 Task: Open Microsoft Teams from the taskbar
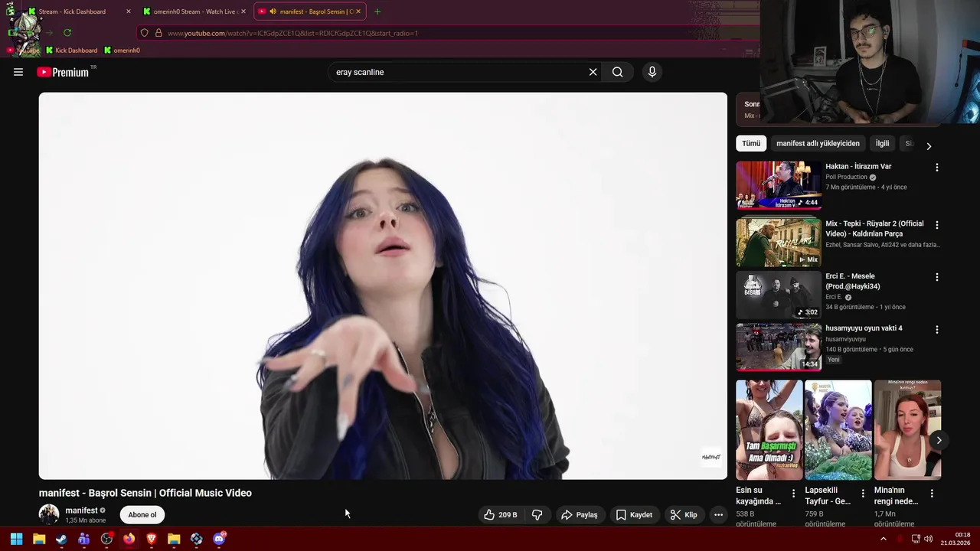coord(83,539)
